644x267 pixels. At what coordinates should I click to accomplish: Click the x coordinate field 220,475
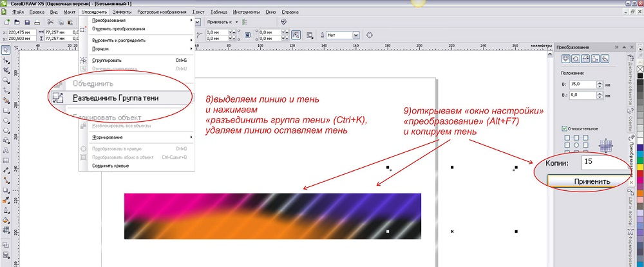[x=21, y=32]
